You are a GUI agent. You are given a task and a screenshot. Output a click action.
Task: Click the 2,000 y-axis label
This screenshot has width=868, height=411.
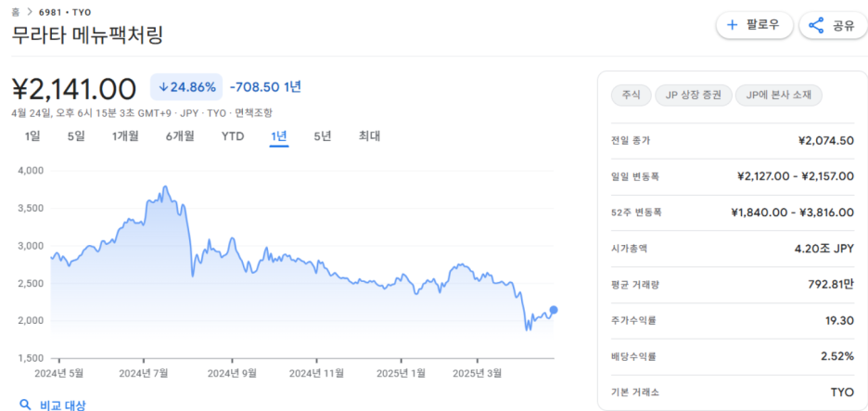(31, 321)
